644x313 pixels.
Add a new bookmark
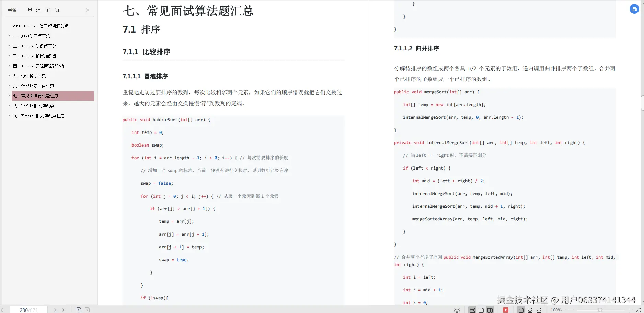click(48, 10)
